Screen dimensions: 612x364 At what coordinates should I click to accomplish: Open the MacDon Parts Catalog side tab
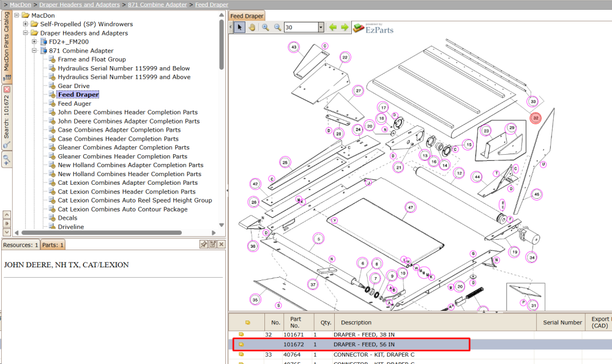point(7,46)
